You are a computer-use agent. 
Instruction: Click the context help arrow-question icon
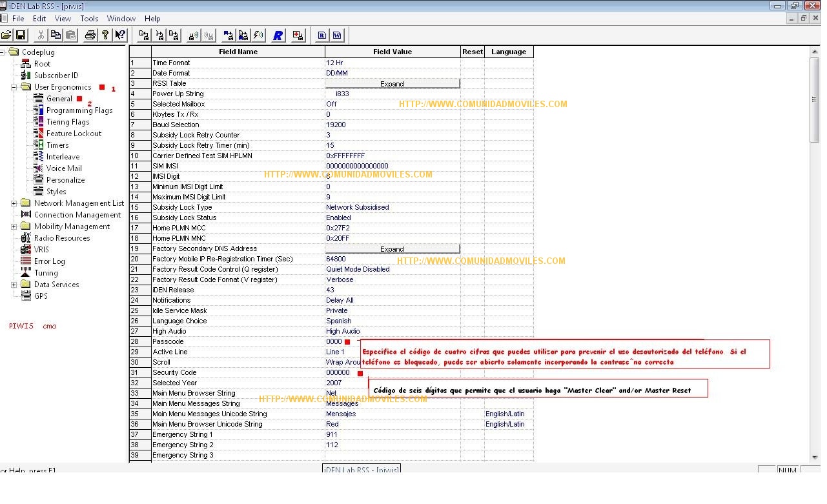click(120, 35)
